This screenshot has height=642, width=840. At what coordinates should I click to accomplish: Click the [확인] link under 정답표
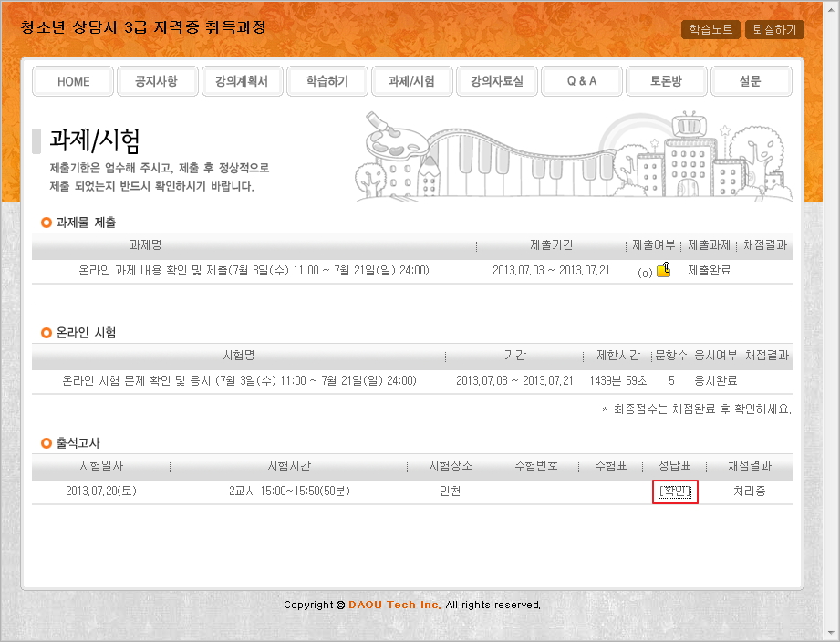pos(676,492)
